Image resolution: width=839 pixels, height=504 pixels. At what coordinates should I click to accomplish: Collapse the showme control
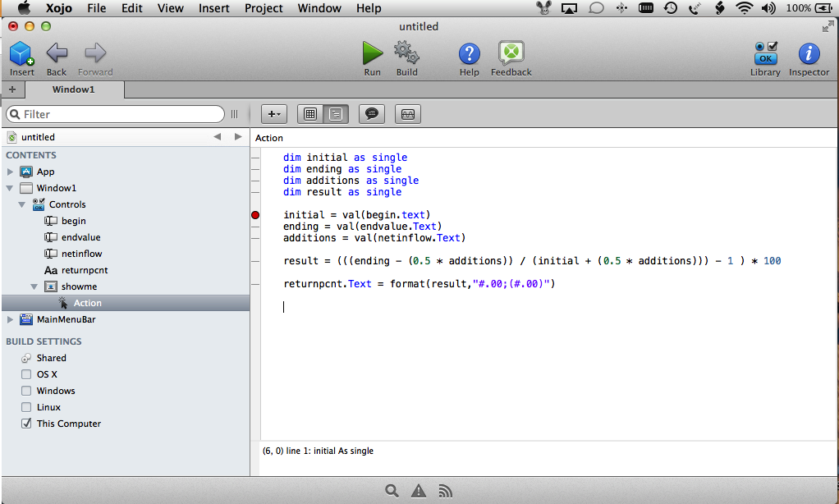point(34,286)
